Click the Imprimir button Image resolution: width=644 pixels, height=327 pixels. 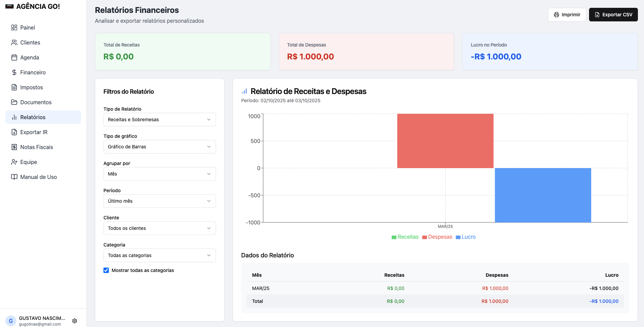(567, 15)
